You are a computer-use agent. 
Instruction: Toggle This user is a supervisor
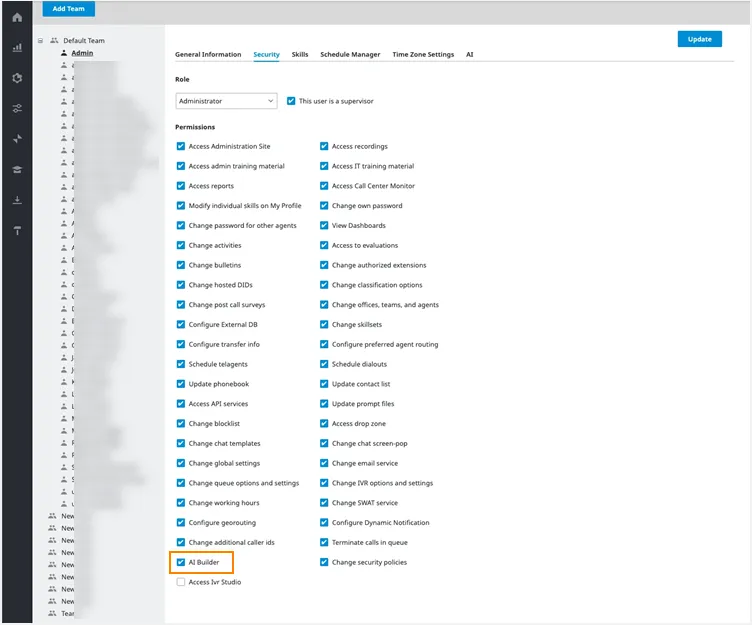pyautogui.click(x=291, y=101)
